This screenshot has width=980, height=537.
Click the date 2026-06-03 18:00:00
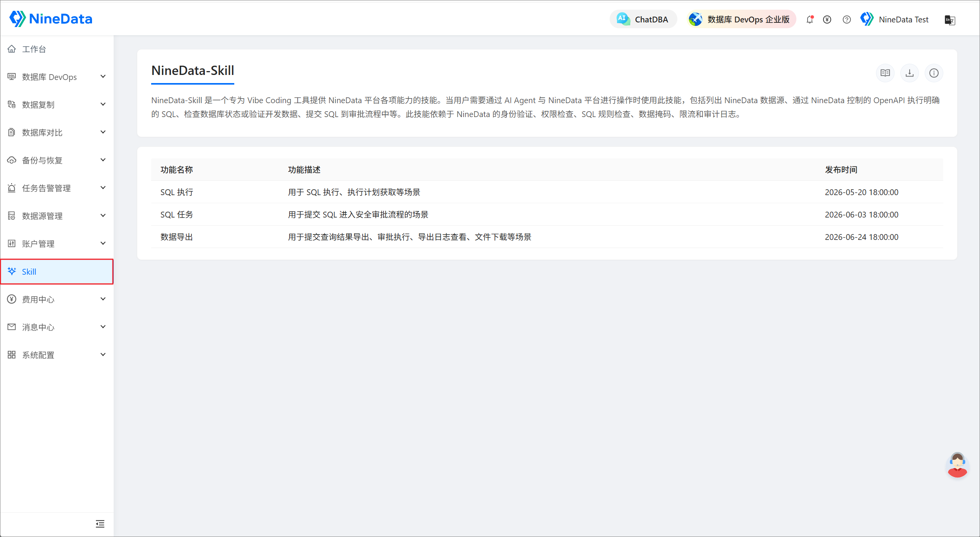pos(862,214)
